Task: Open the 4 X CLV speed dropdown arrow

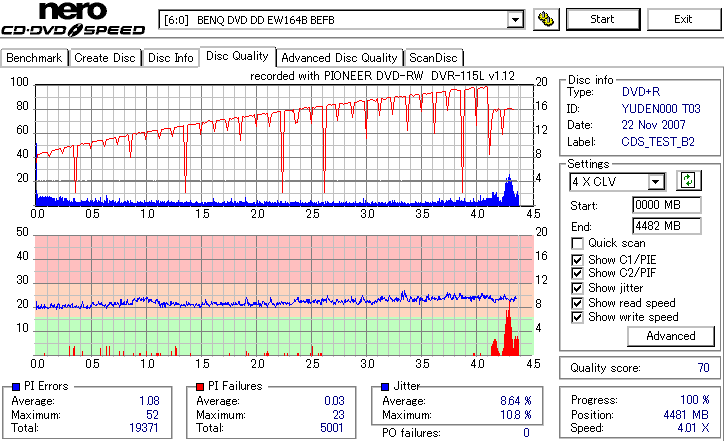Action: tap(655, 182)
